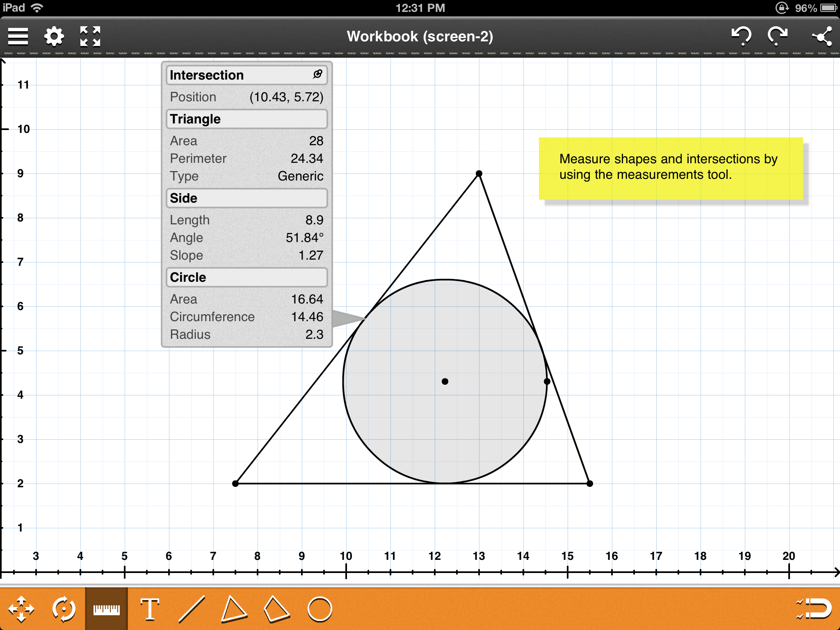Click the undo arrow
Viewport: 840px width, 630px height.
point(741,36)
